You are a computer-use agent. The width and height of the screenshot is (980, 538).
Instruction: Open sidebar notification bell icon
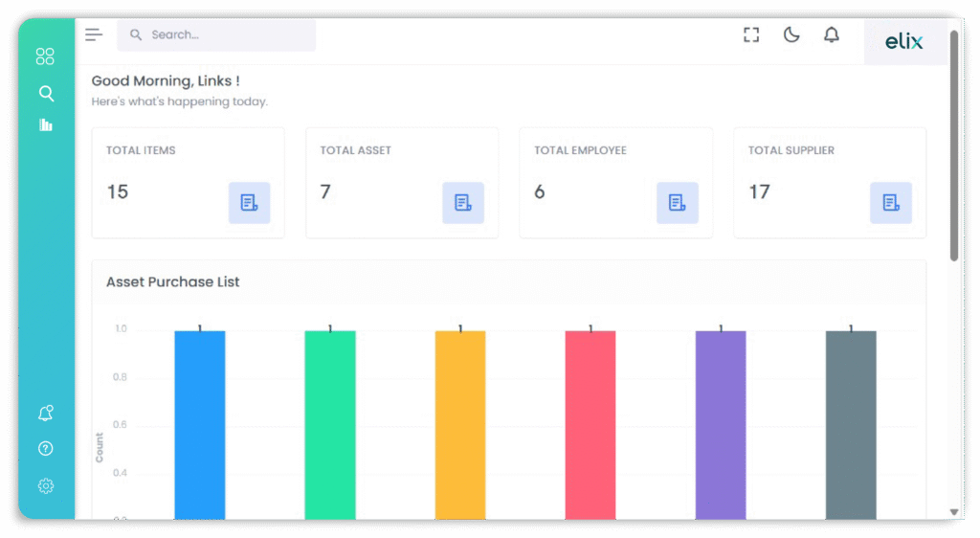[45, 413]
